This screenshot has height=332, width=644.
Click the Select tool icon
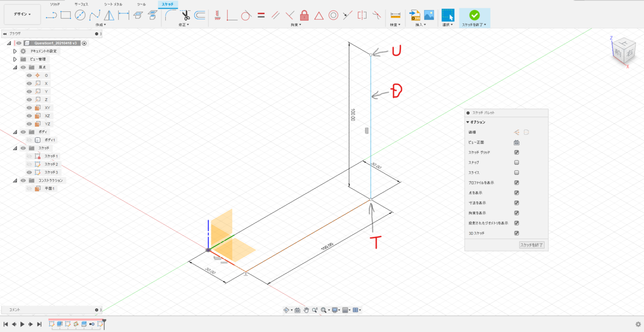coord(448,15)
